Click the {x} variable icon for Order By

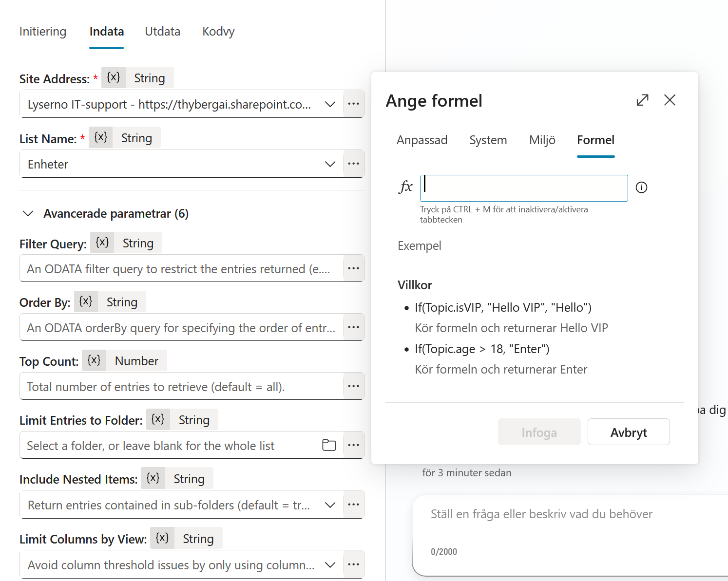point(86,301)
